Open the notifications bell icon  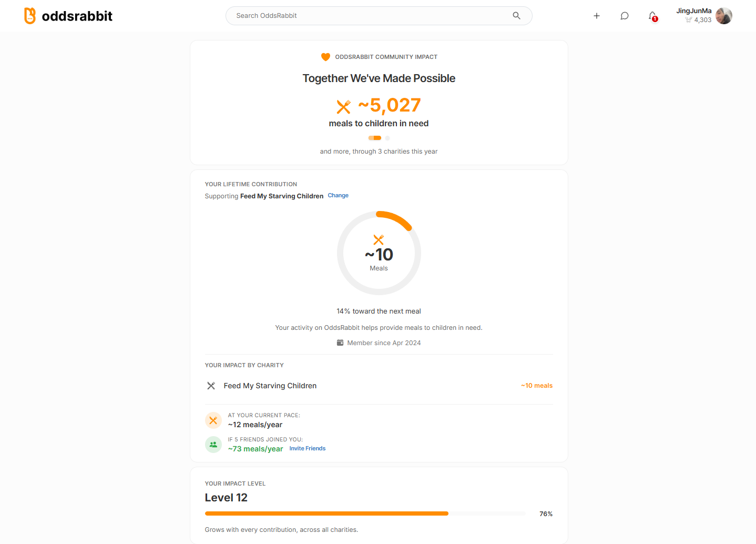coord(652,16)
